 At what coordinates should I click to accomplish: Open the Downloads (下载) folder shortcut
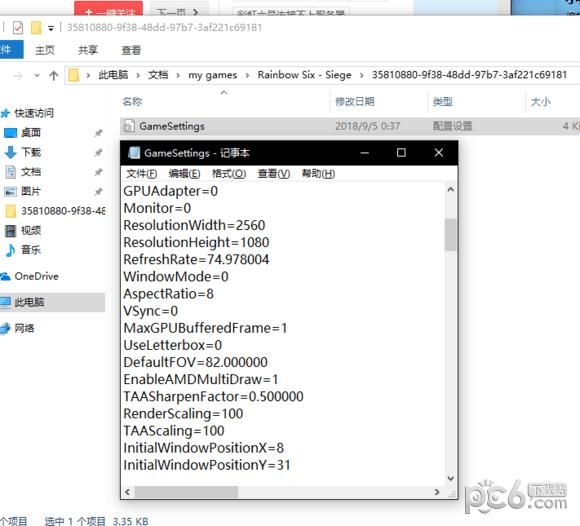coord(10,152)
